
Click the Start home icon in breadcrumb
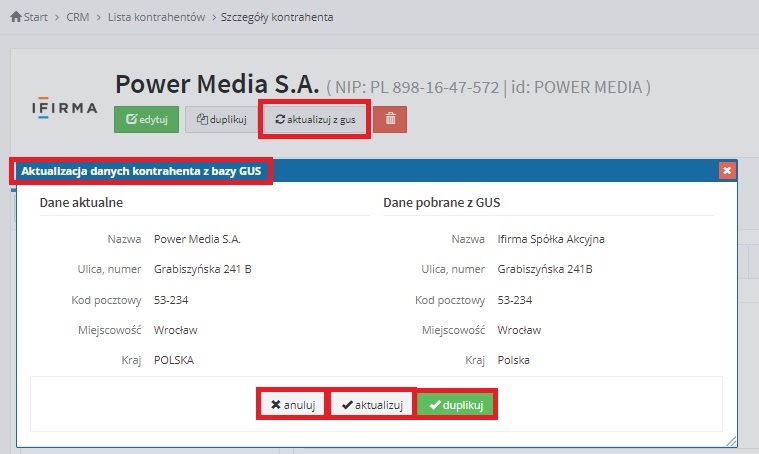click(16, 17)
